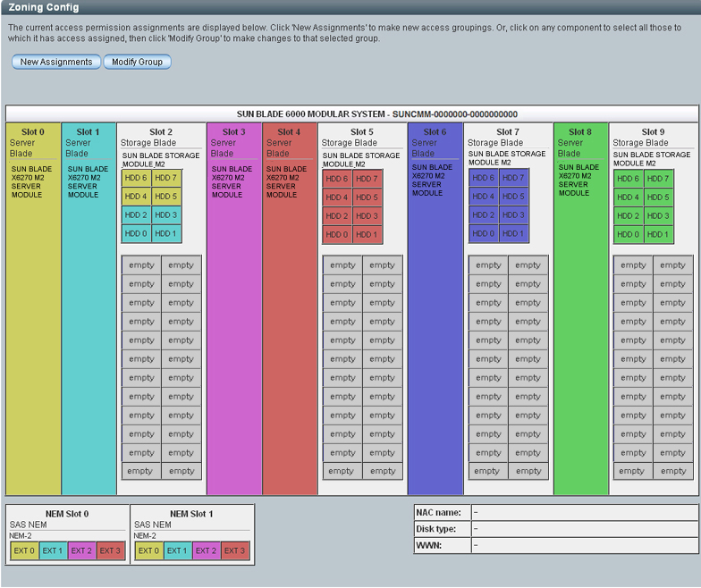Viewport: 701px width, 588px height.
Task: Select HDD 7 in Slot 9 storage blade
Action: click(658, 179)
